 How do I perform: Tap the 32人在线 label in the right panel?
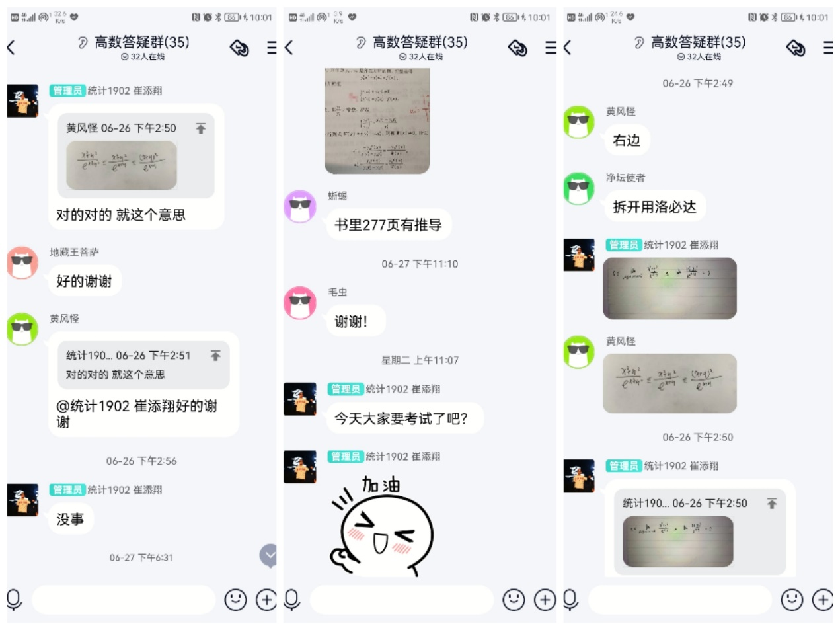tap(699, 57)
